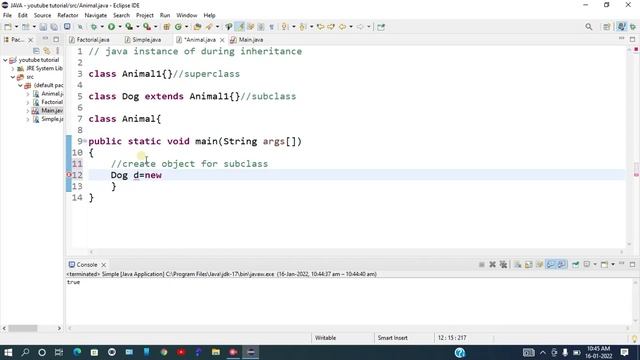Toggle Show Whitespace Characters pilcrow icon

(271, 27)
